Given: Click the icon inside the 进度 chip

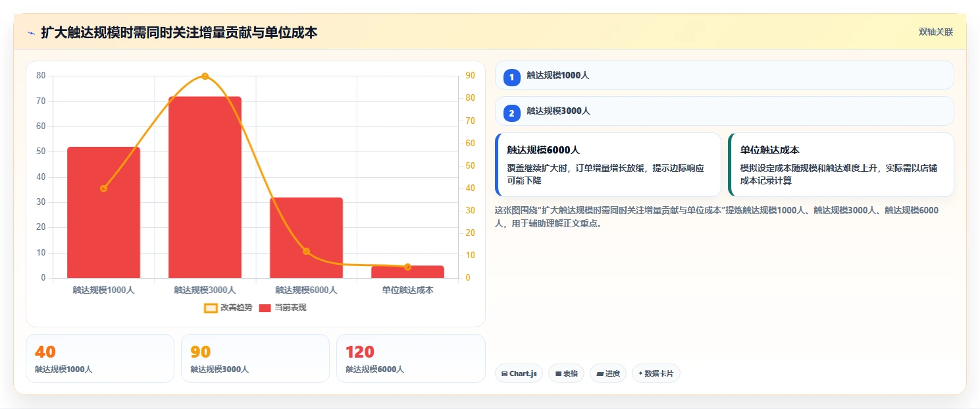Looking at the screenshot, I should click(600, 373).
